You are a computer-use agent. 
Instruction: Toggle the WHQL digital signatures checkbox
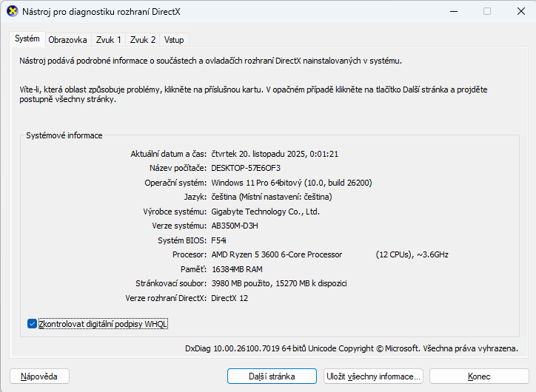coord(32,323)
